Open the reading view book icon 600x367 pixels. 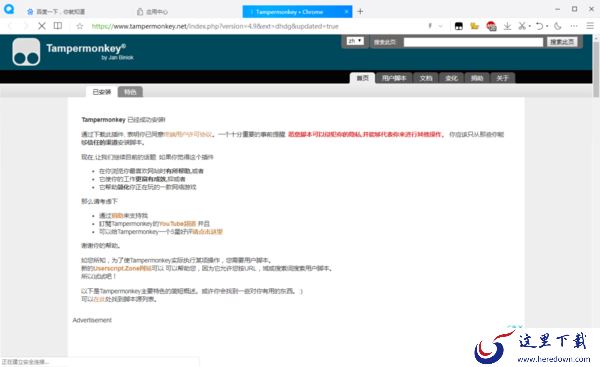(58, 26)
